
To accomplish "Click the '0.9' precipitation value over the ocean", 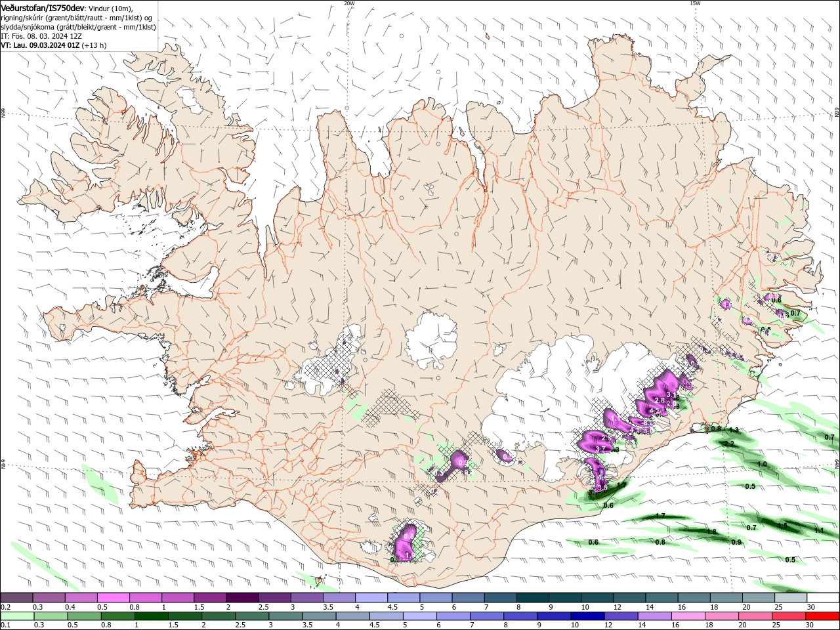I will click(x=736, y=542).
